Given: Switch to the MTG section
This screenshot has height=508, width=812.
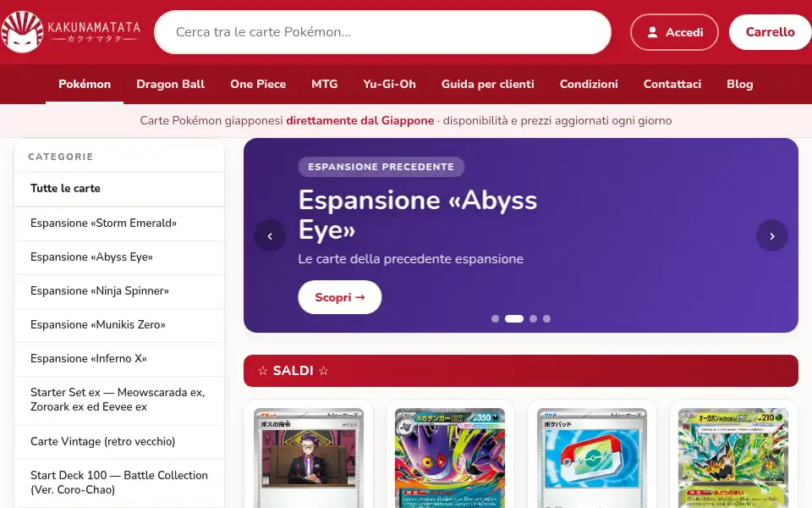Looking at the screenshot, I should click(x=324, y=84).
